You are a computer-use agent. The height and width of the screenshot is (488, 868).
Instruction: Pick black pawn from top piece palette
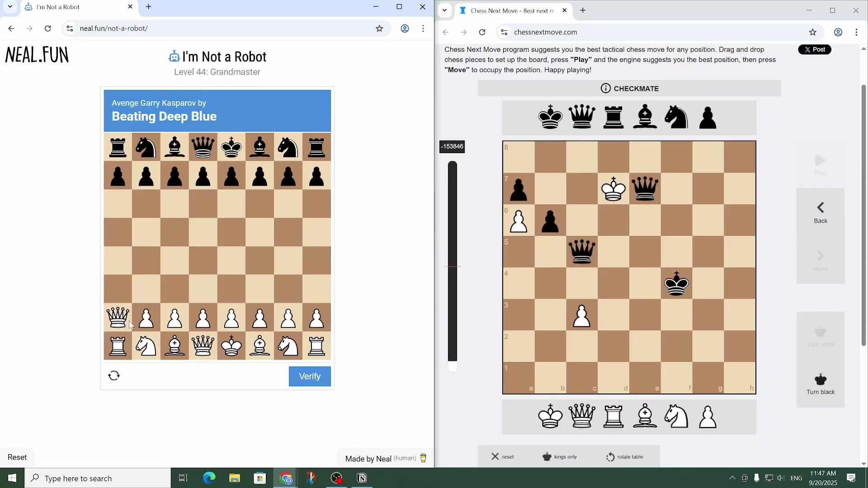point(708,117)
